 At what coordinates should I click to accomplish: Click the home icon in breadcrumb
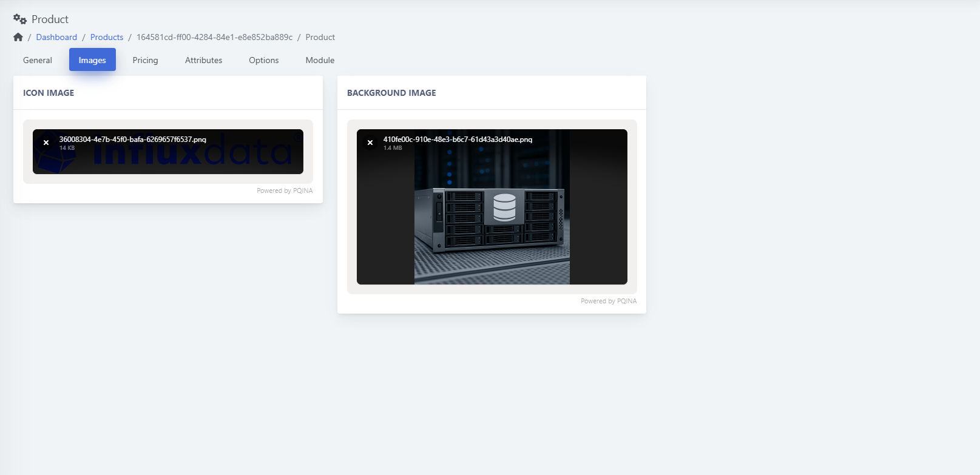point(18,37)
